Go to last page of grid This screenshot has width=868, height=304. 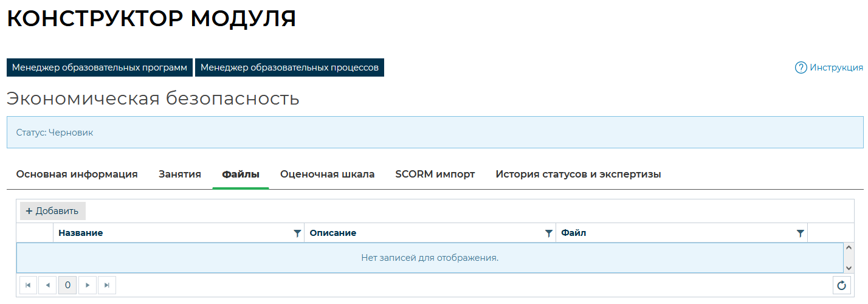[x=107, y=285]
